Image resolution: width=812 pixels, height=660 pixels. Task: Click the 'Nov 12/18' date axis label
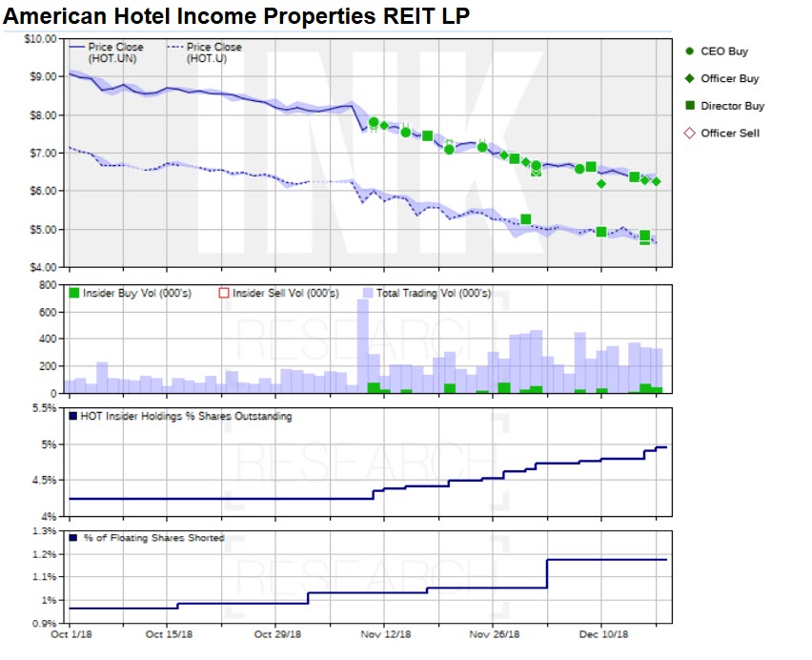(x=386, y=634)
